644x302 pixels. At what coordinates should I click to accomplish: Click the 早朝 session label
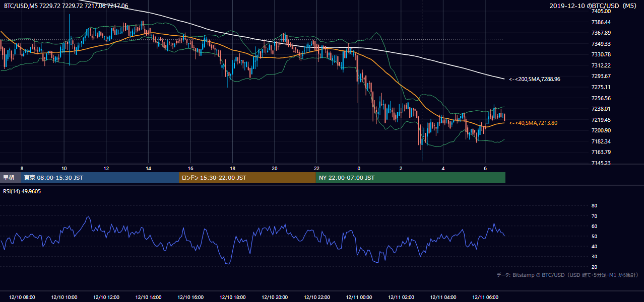[9, 178]
